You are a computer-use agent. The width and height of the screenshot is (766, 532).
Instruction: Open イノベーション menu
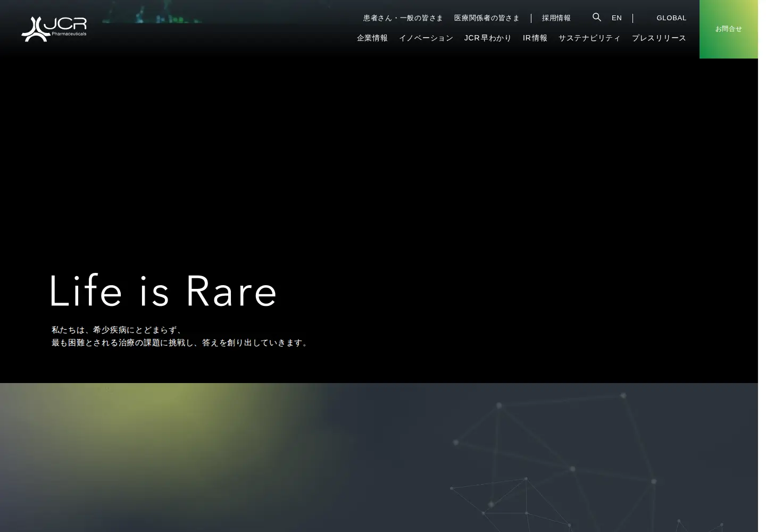click(426, 38)
